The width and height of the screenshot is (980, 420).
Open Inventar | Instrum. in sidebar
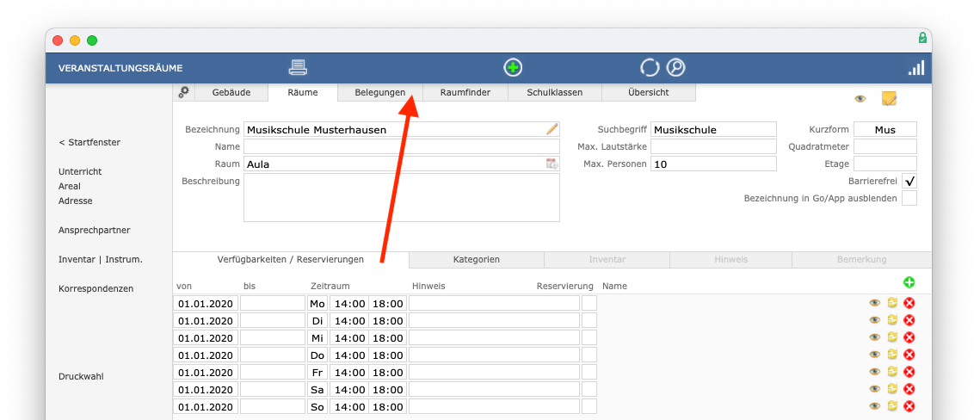(101, 259)
